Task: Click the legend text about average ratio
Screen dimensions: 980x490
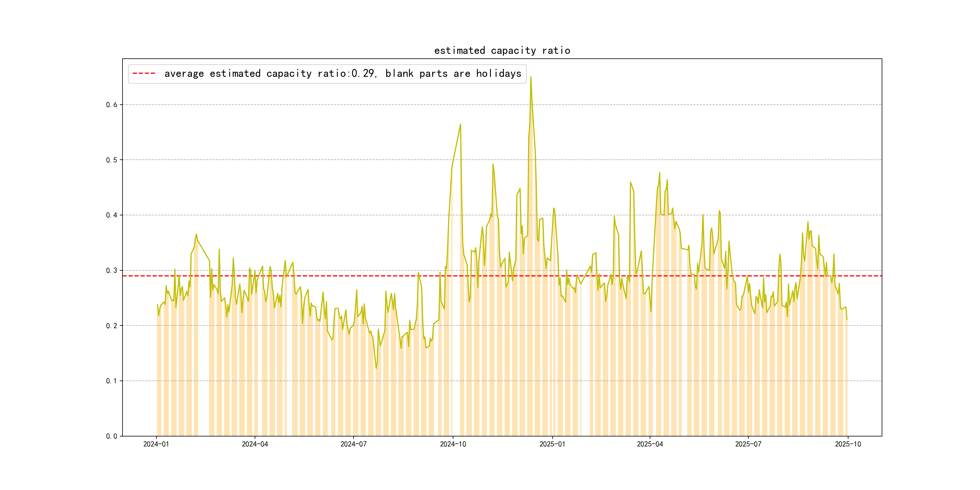Action: 342,73
